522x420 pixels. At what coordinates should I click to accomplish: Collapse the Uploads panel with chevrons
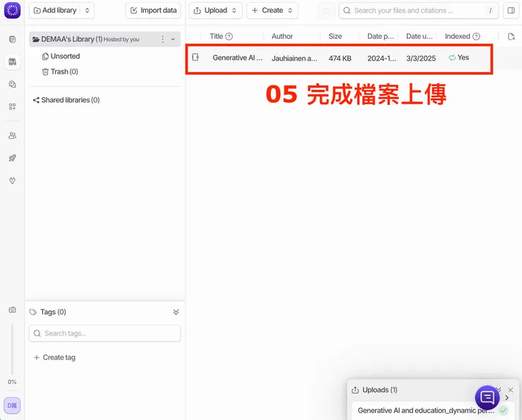(498, 389)
